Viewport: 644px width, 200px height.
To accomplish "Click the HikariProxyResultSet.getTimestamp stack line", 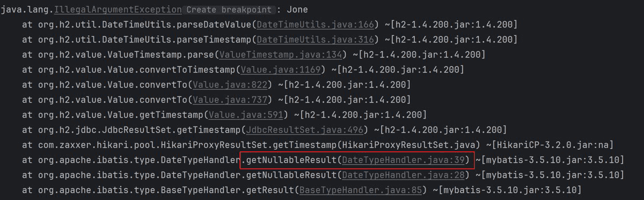I will (318, 145).
